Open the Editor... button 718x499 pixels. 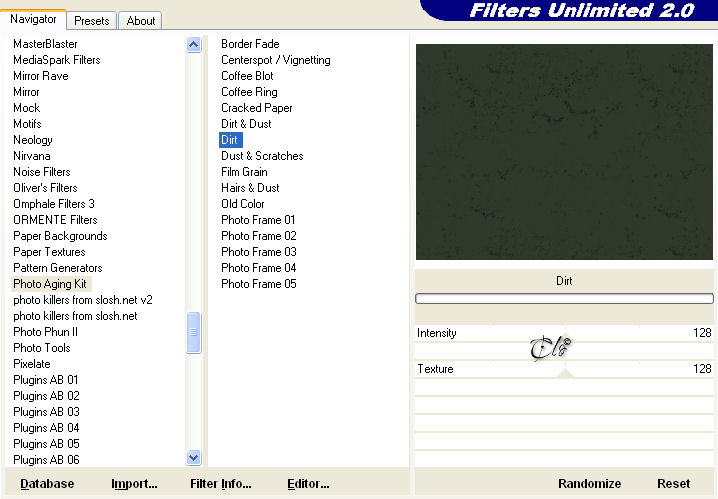308,483
